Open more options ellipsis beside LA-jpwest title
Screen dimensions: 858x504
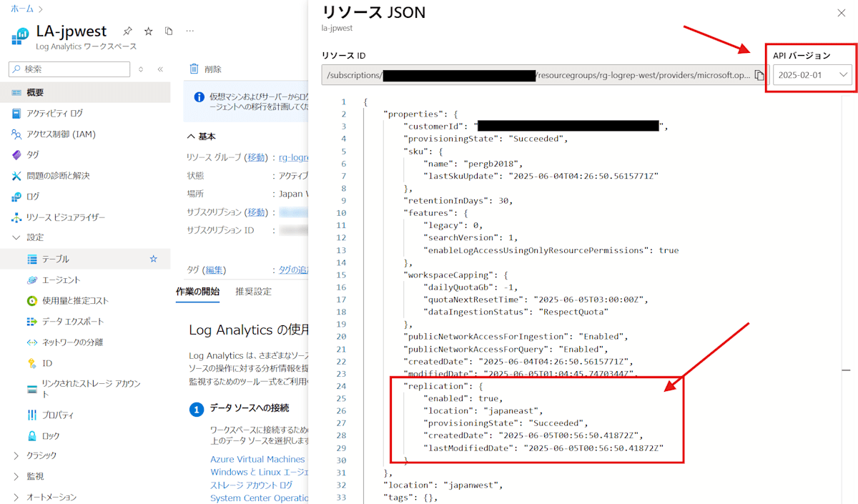coord(189,31)
